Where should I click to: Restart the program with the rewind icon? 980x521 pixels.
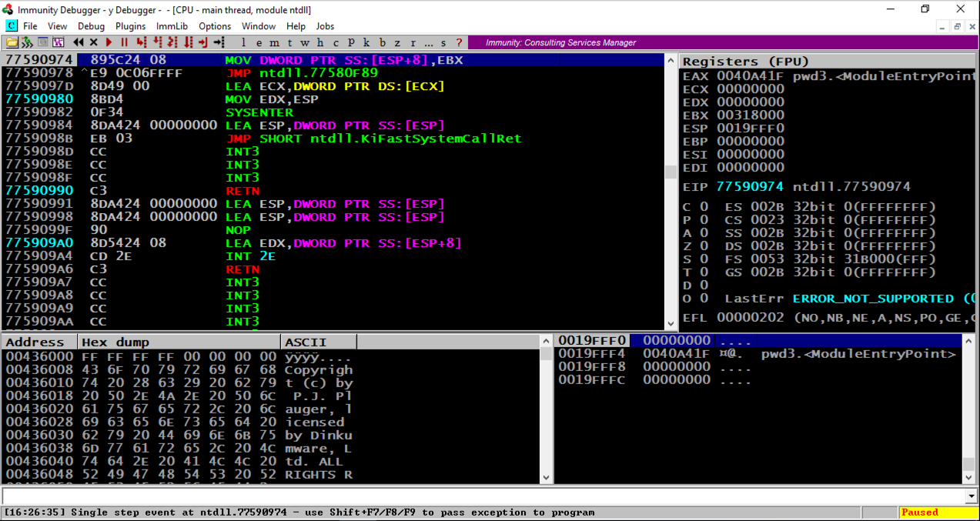click(79, 42)
